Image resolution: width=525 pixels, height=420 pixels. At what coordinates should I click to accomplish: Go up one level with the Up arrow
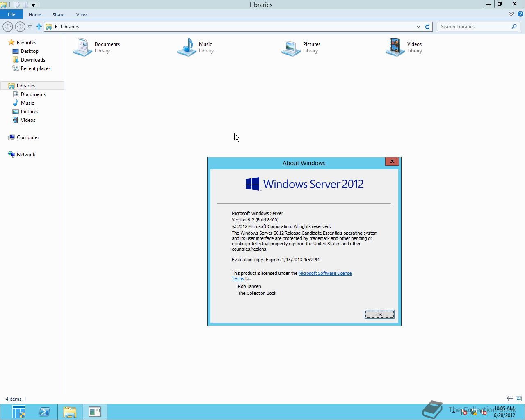coord(39,27)
